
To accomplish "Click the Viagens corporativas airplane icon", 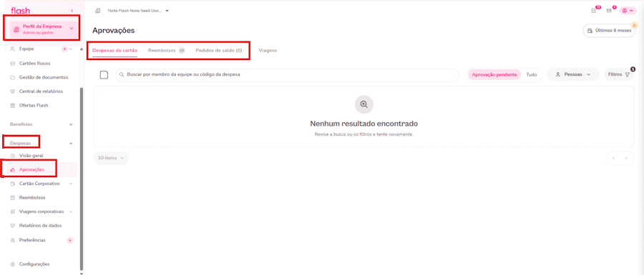I will [x=12, y=212].
